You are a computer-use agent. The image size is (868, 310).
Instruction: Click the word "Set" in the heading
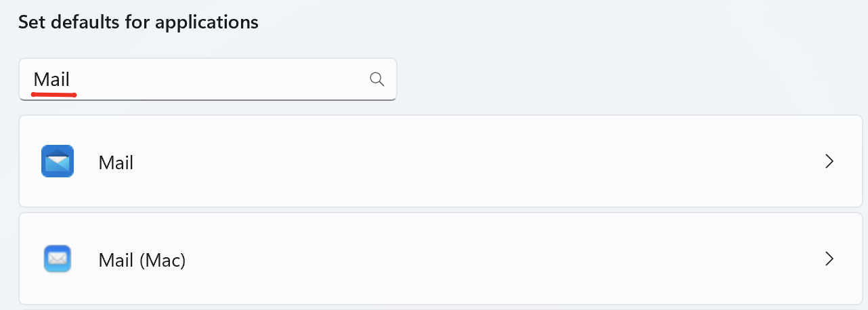click(30, 22)
